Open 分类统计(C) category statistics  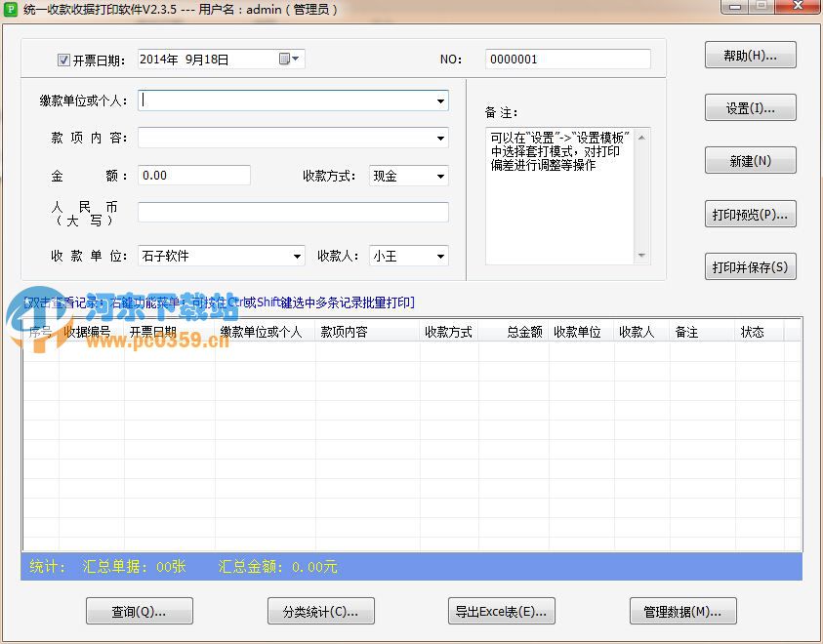coord(320,611)
